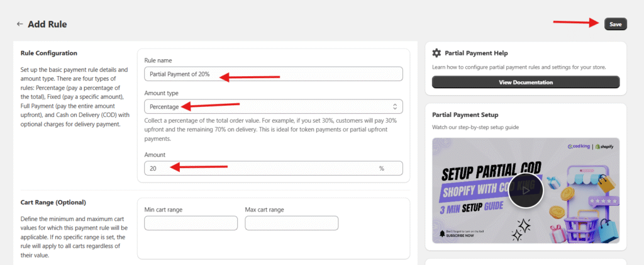Click the COD King logo in video thumbnail

click(x=578, y=146)
